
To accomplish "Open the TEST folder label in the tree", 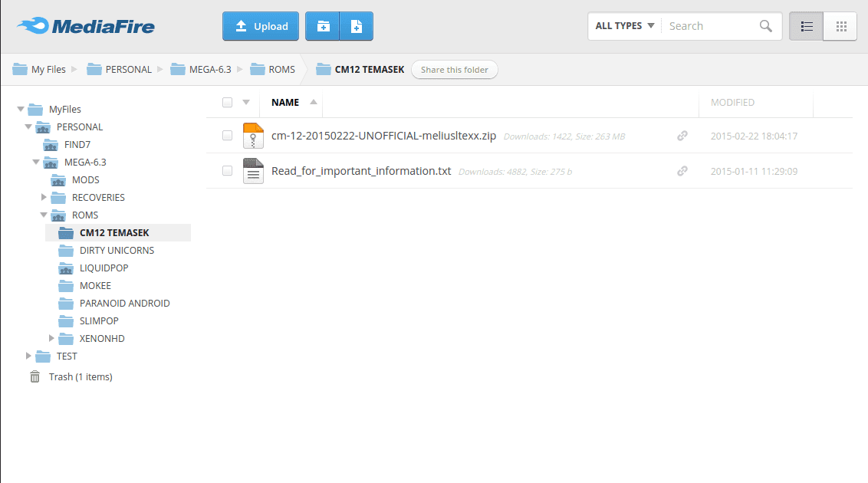I will coord(67,356).
